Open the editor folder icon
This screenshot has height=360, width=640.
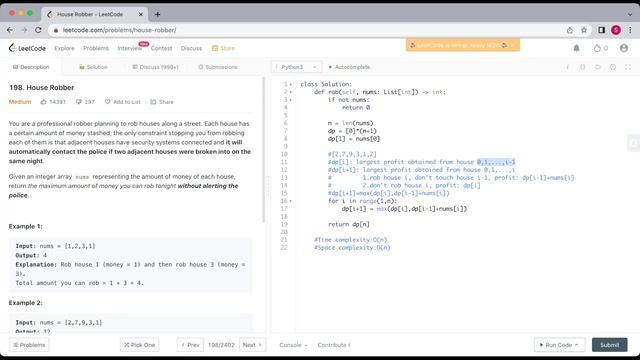coord(598,67)
